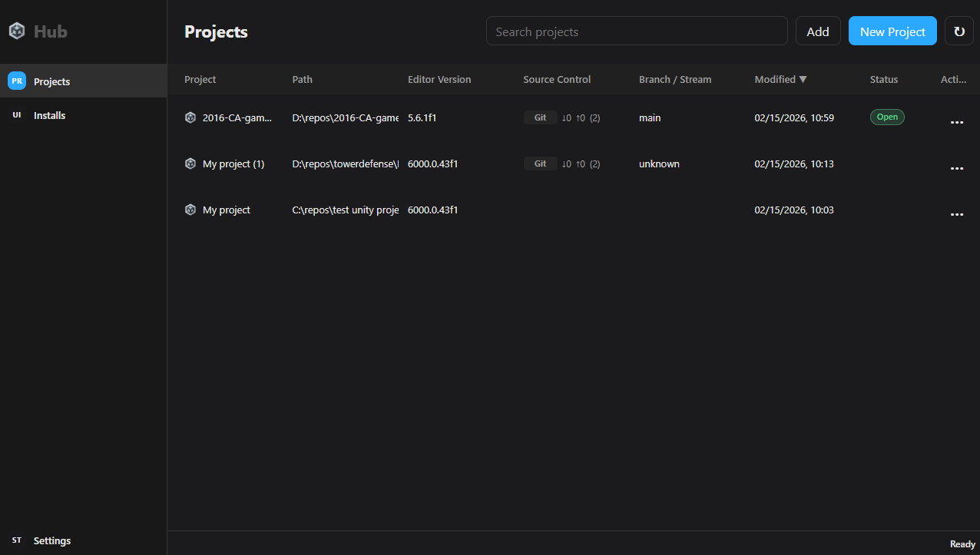Click the ST settings icon in sidebar
The height and width of the screenshot is (555, 980).
17,540
